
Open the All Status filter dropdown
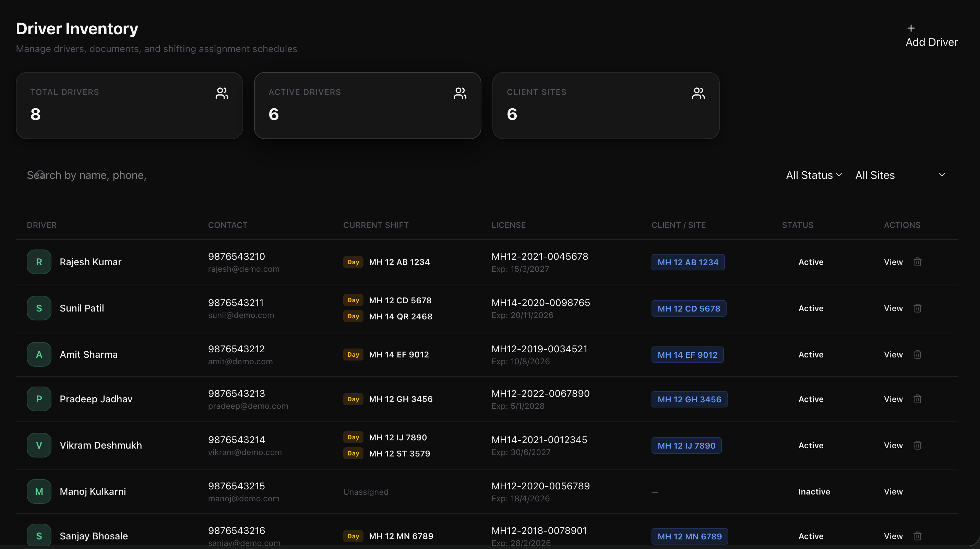click(x=814, y=175)
